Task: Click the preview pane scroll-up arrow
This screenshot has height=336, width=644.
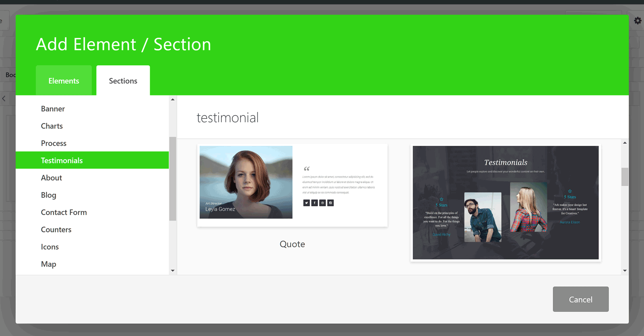Action: pyautogui.click(x=625, y=143)
